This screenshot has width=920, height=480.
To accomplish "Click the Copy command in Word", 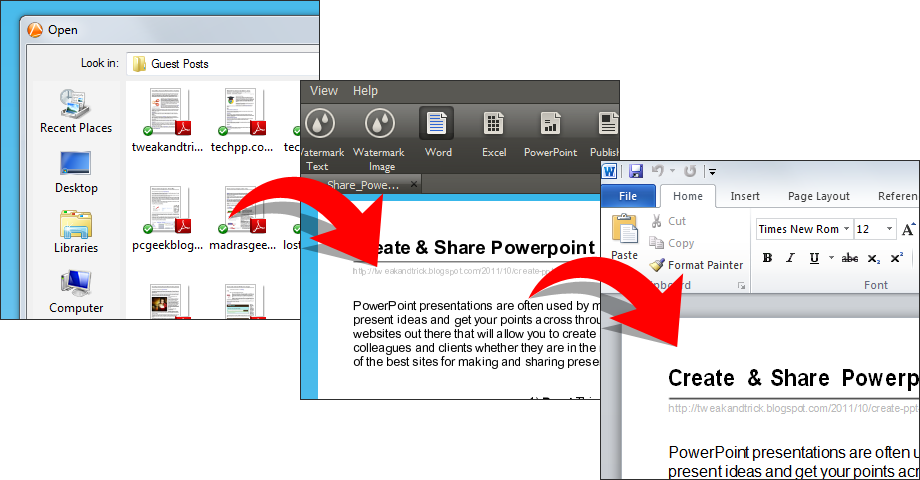I will [672, 243].
